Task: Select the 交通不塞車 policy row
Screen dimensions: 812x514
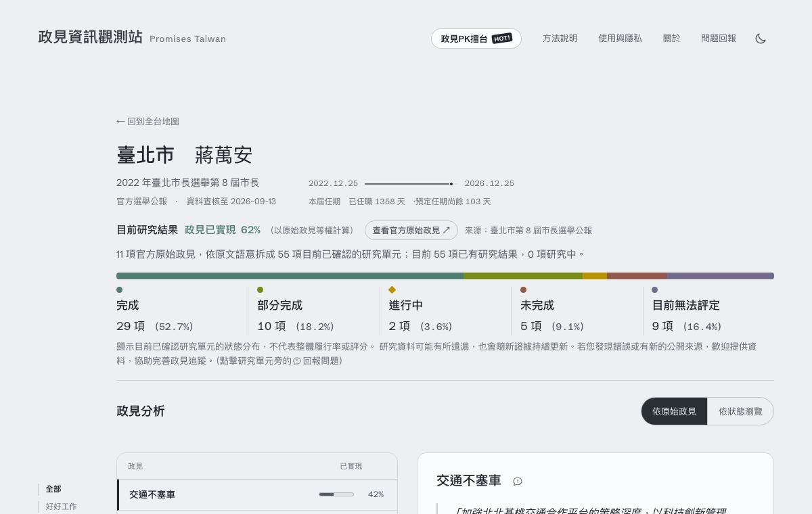Action: point(257,494)
